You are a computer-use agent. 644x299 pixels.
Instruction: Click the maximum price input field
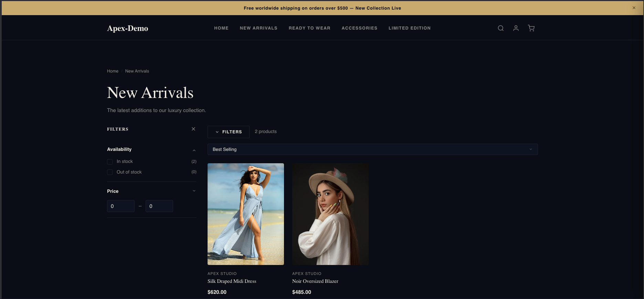tap(159, 206)
